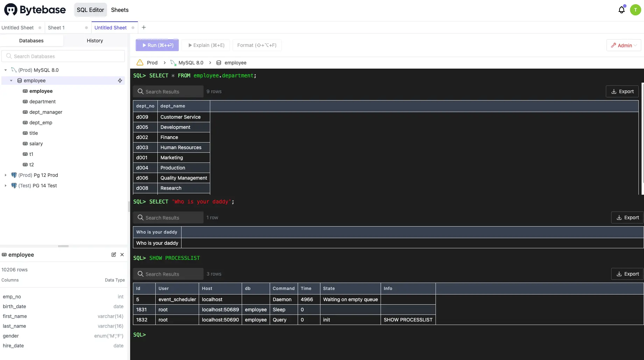Focus the Search Databases input field

coord(63,56)
